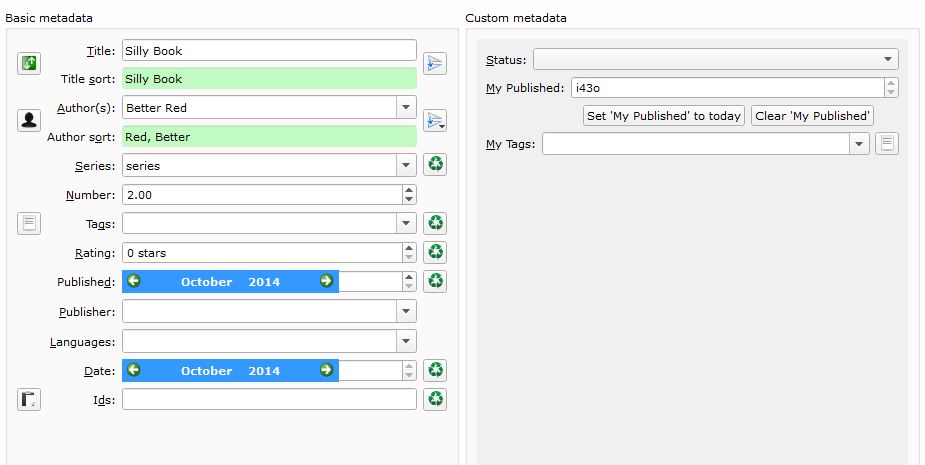Clear the Ids field with its recycle icon
This screenshot has height=465, width=925.
435,400
